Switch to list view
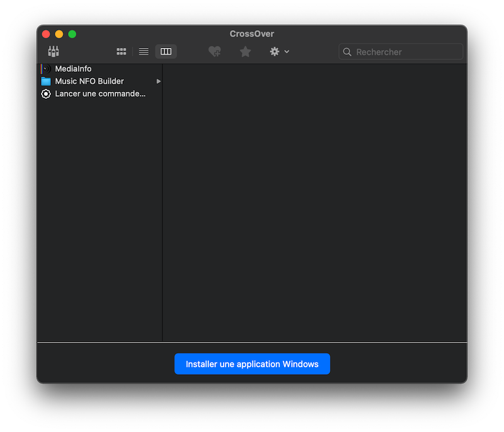The height and width of the screenshot is (432, 504). coord(144,52)
